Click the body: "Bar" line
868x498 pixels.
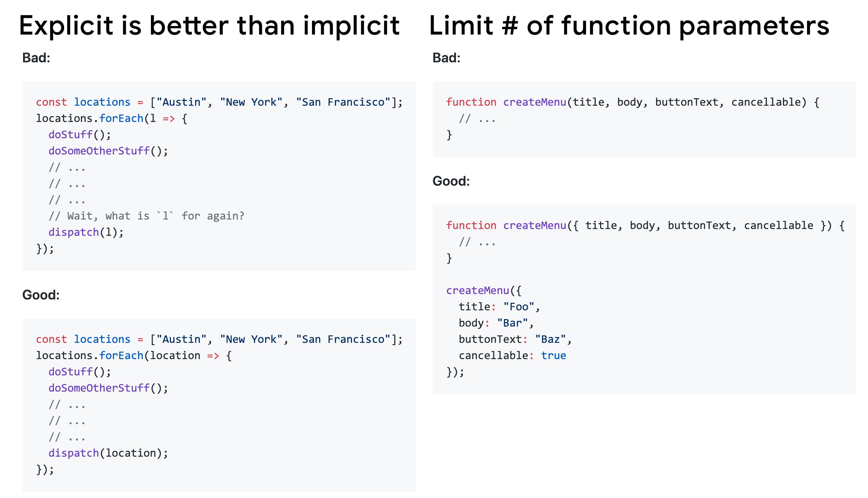coord(496,323)
